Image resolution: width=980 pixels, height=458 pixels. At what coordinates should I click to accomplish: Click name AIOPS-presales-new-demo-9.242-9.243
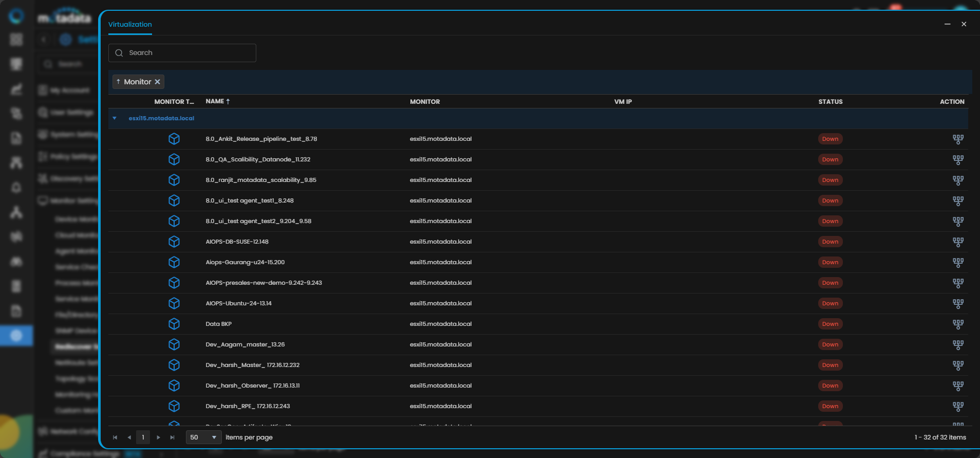click(x=263, y=283)
